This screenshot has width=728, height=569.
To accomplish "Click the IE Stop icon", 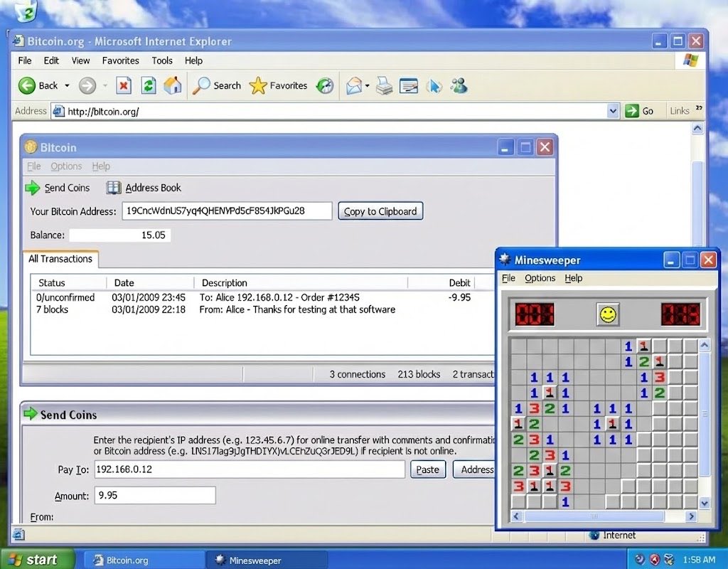I will tap(124, 86).
